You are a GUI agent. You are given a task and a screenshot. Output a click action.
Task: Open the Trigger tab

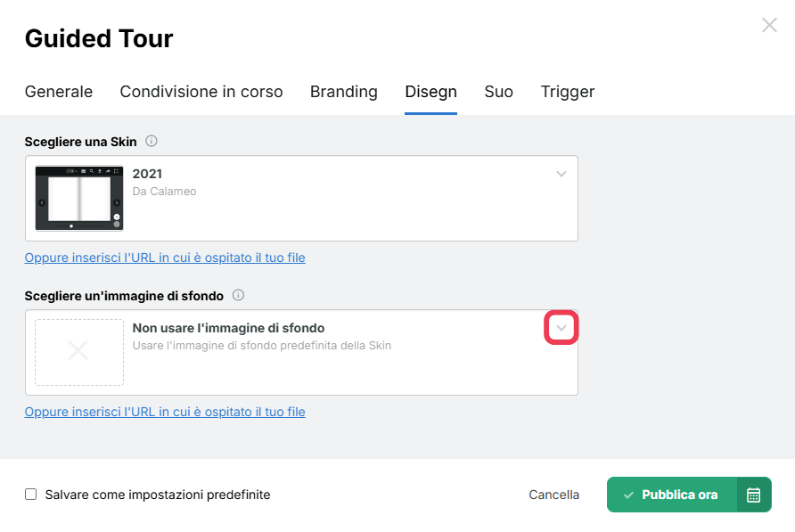click(x=568, y=92)
